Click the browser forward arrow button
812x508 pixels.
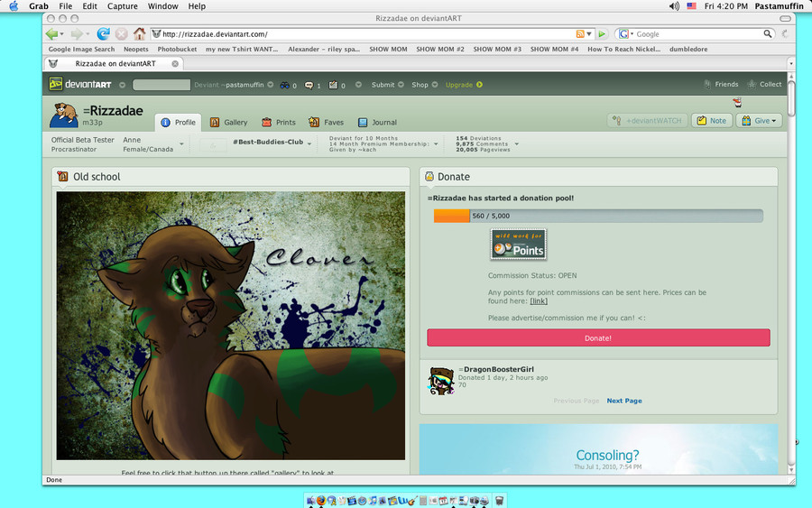[76, 34]
